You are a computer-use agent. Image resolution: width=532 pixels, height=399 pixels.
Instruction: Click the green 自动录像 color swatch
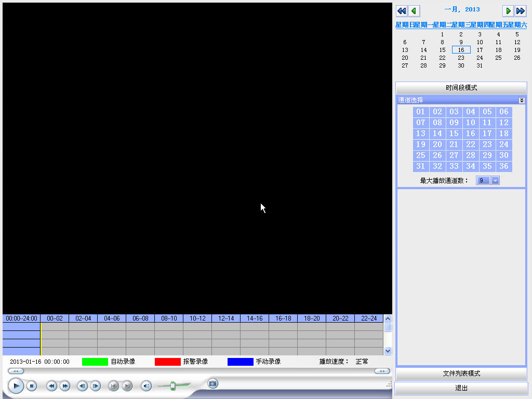(95, 362)
